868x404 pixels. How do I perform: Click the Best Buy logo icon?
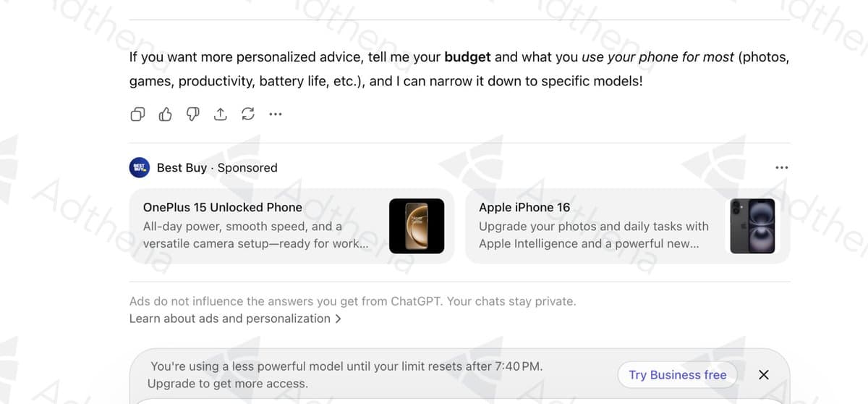point(139,167)
